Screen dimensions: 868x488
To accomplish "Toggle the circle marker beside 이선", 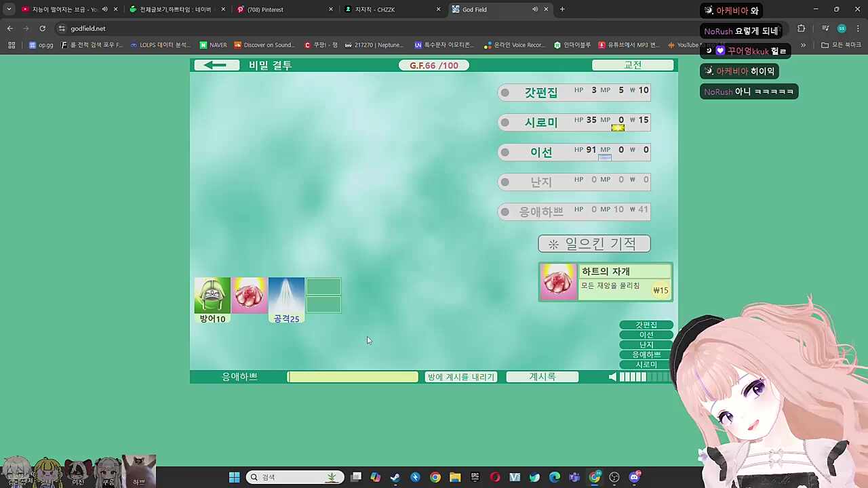I will (x=505, y=152).
